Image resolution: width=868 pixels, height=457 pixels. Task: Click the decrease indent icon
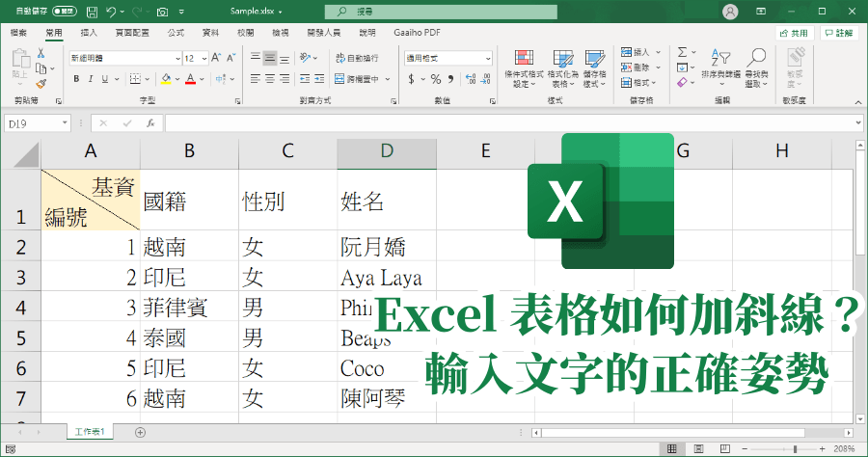tap(305, 79)
